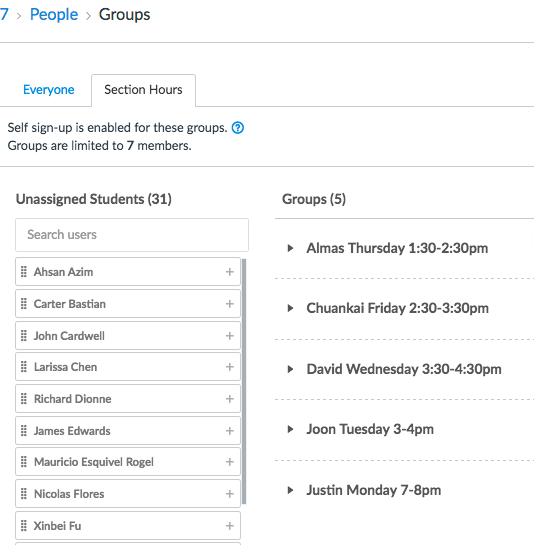Screen dimensions: 534x545
Task: Expand Almas Thursday 1:30-2:30pm group
Action: pyautogui.click(x=290, y=248)
